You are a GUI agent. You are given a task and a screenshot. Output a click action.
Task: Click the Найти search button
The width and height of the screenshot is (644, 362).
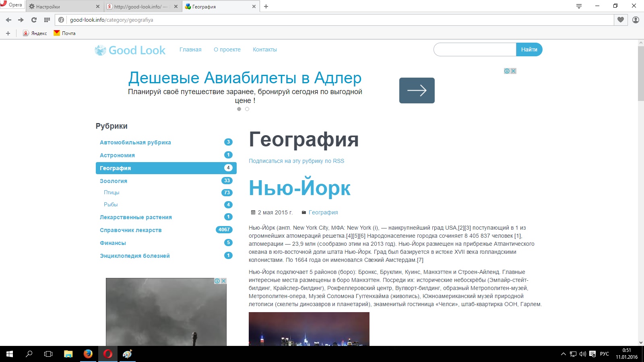[x=529, y=49]
